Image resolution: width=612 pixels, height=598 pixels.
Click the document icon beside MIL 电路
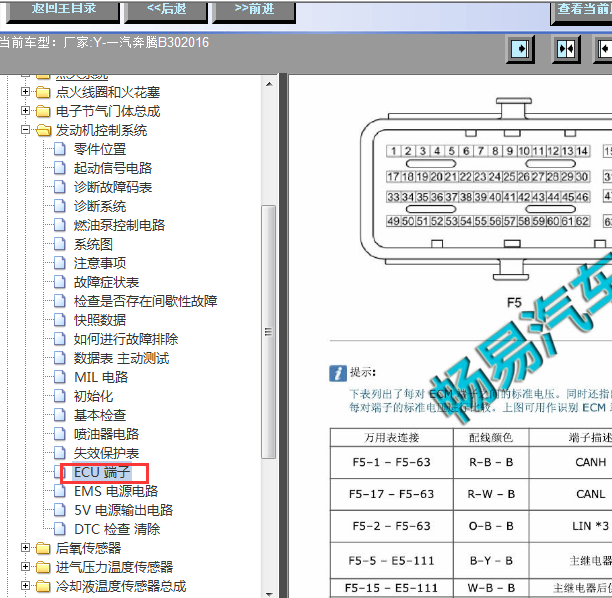pyautogui.click(x=59, y=377)
